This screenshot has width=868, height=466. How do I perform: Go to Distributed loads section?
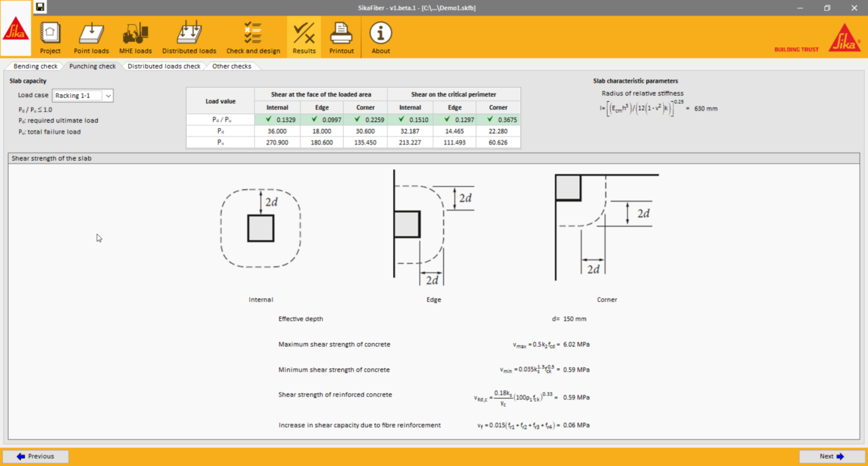(189, 38)
